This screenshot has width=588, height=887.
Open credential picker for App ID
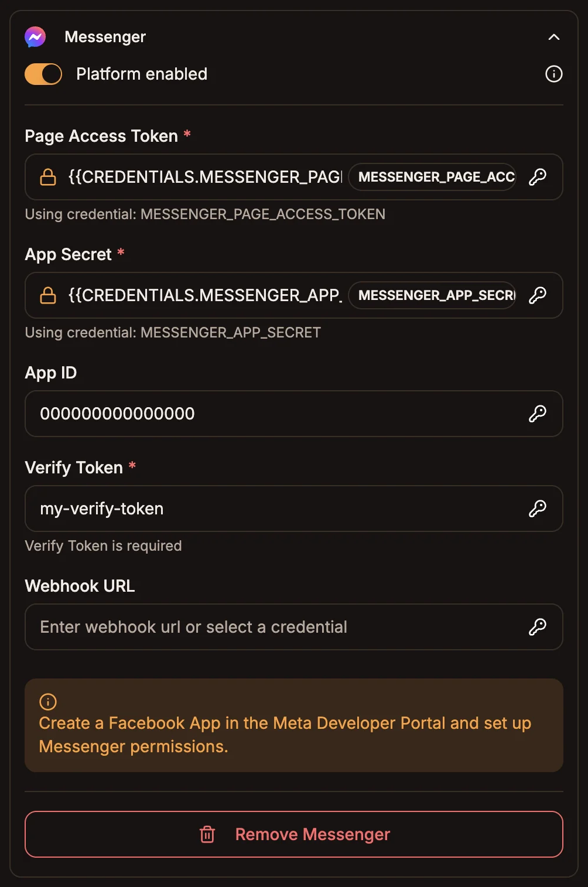tap(537, 414)
